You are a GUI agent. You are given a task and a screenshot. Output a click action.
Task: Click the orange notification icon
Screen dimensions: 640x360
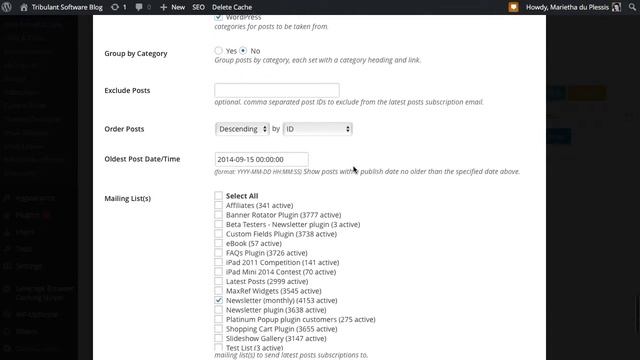(513, 7)
